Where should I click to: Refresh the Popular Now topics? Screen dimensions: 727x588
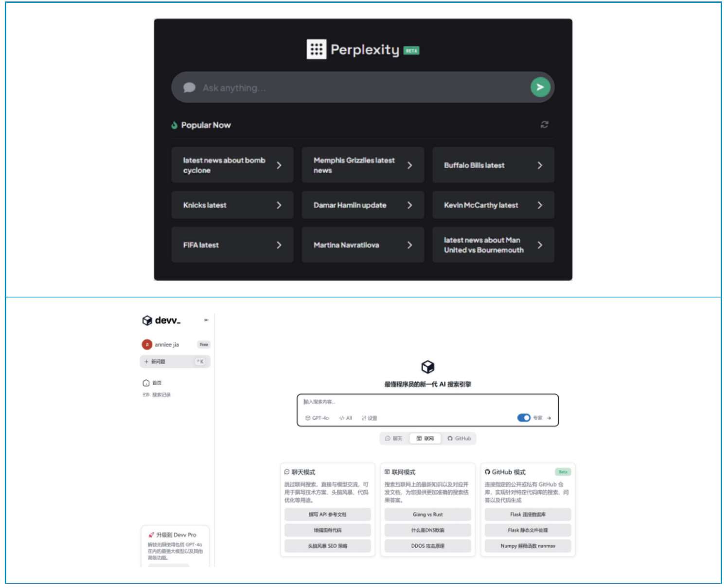pyautogui.click(x=545, y=125)
